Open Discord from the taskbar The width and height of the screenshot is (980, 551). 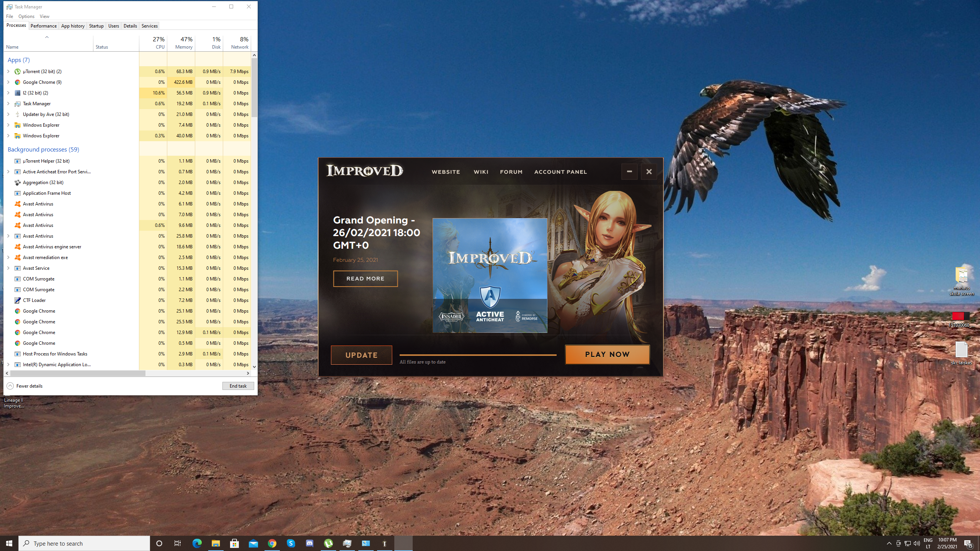(x=310, y=543)
